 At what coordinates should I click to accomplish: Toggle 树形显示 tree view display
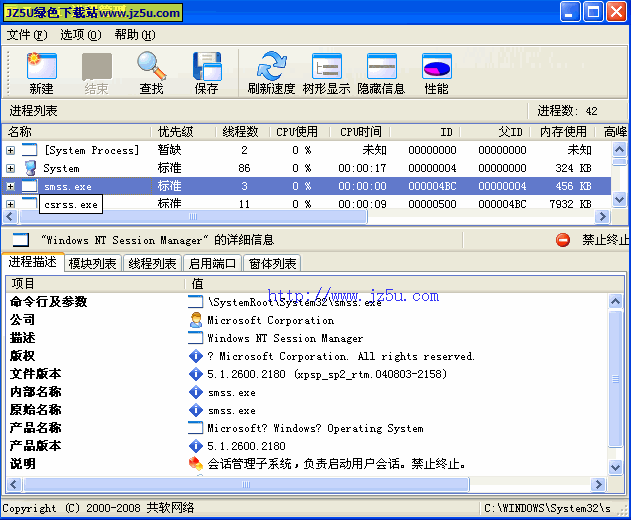(327, 66)
